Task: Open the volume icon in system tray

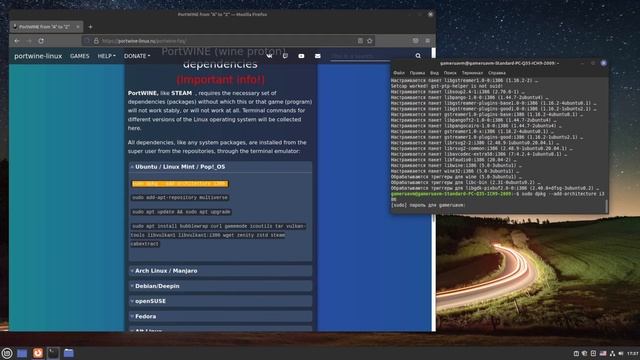Action: tap(621, 353)
